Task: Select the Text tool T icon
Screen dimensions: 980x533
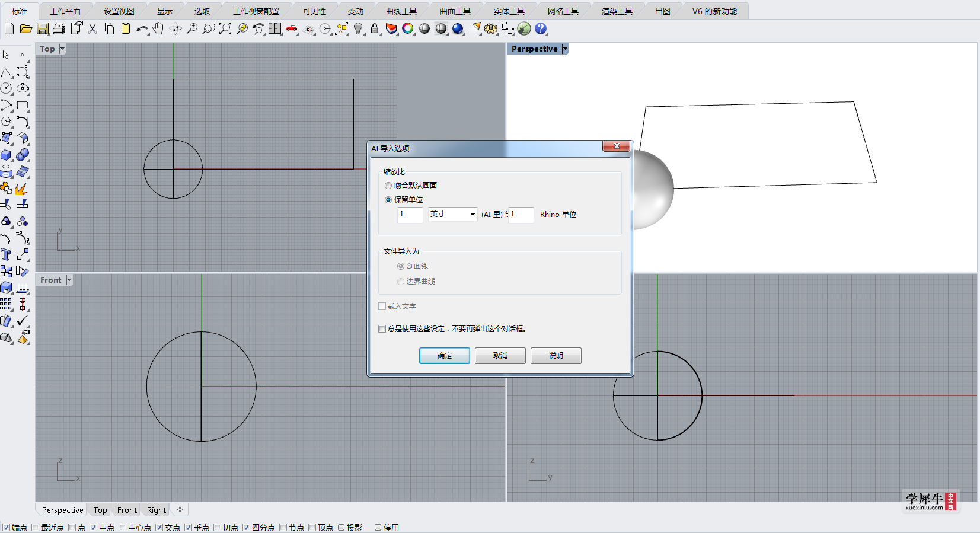Action: tap(6, 254)
